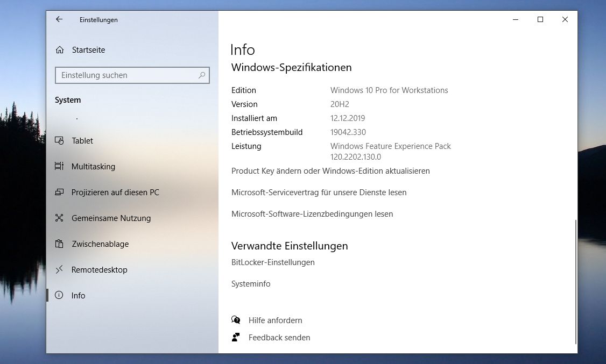Click Hilfe anfordern link
This screenshot has height=364, width=606.
pyautogui.click(x=275, y=320)
